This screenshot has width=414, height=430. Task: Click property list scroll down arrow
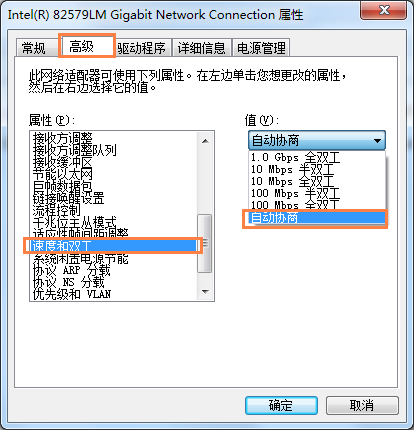tap(205, 292)
